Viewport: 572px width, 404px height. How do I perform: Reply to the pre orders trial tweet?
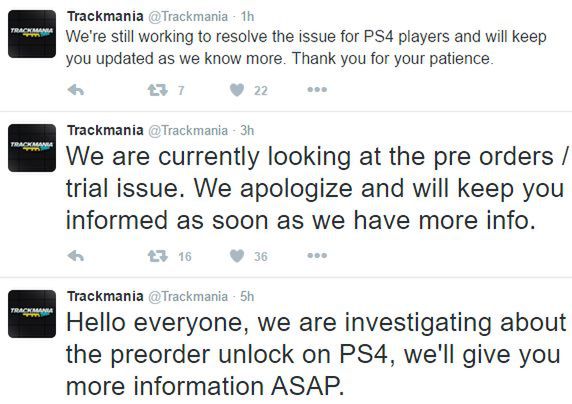point(76,256)
